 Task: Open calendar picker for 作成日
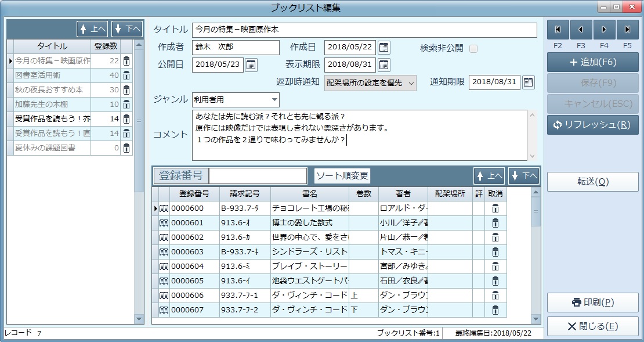pos(383,47)
